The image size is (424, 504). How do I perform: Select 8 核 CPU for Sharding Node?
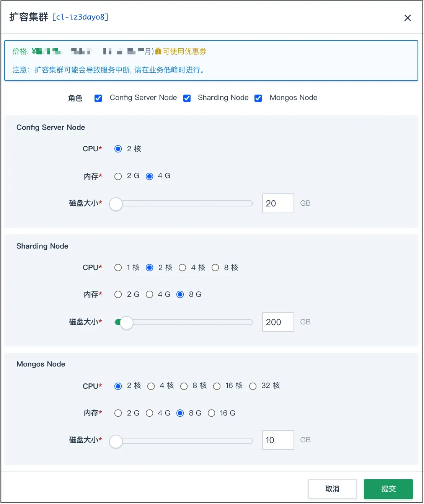[215, 268]
